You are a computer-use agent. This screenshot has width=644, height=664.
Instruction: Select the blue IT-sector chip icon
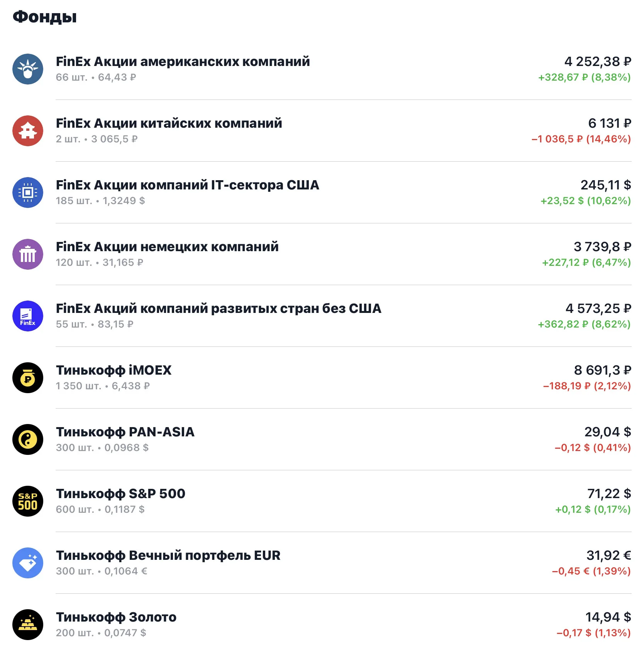click(28, 193)
